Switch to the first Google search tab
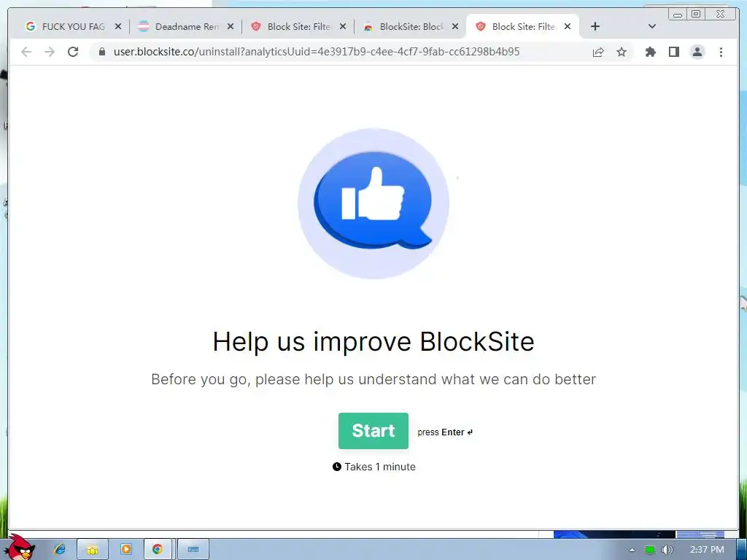The image size is (747, 560). point(73,27)
